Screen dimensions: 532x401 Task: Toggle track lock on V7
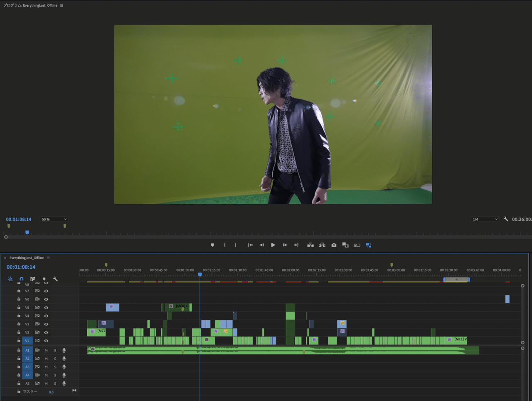(19, 291)
